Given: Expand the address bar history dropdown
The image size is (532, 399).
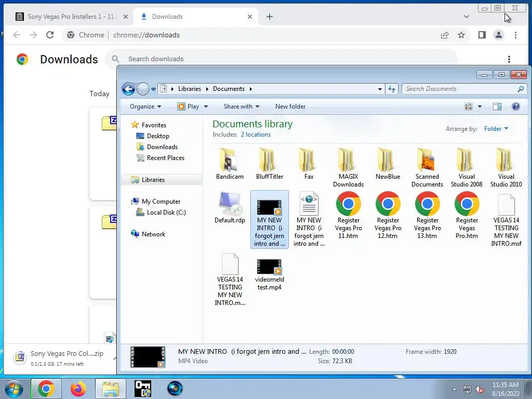Looking at the screenshot, I should pyautogui.click(x=380, y=89).
